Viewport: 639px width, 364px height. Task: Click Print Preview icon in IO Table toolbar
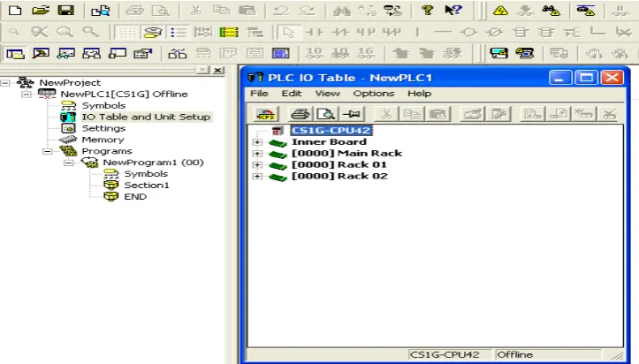point(326,114)
